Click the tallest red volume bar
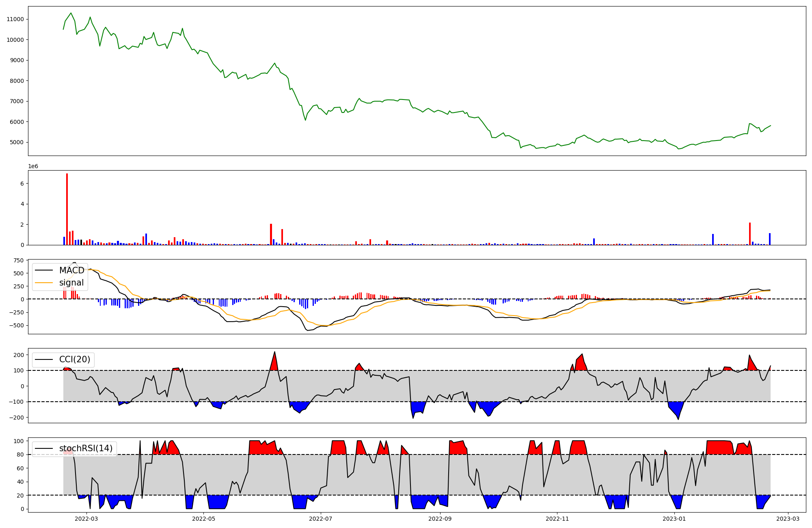 (67, 209)
